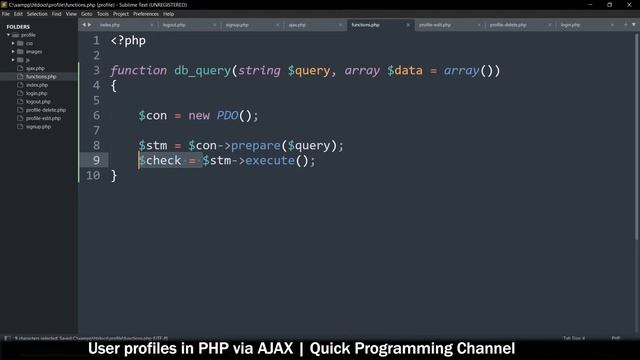This screenshot has width=640, height=360.
Task: Open the Help menu
Action: 169,14
